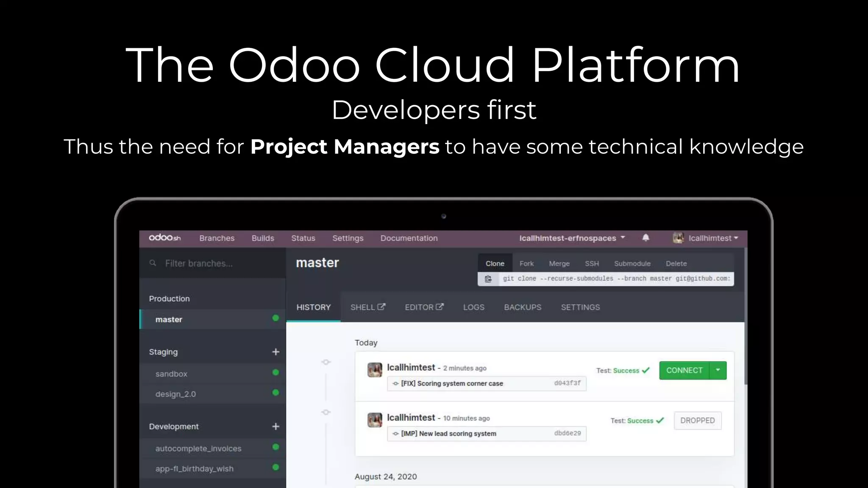
Task: Click the avatar on the 2 minutes ago commit
Action: (x=375, y=370)
